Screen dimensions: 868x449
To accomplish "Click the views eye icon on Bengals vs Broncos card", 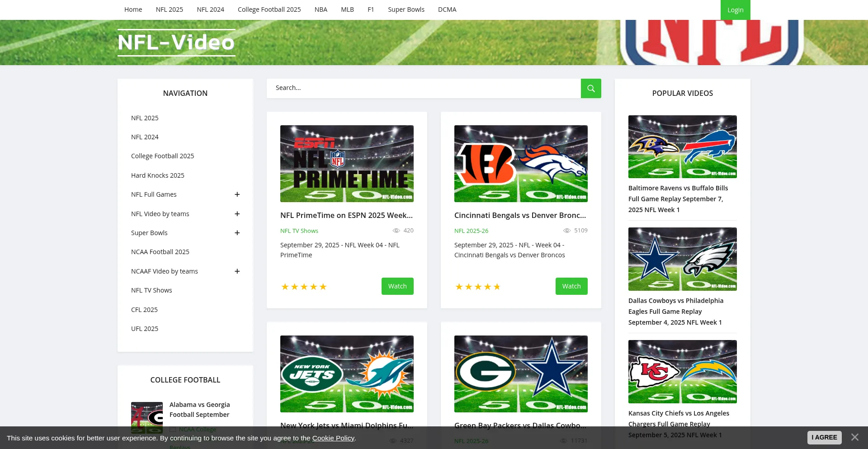I will 567,231.
